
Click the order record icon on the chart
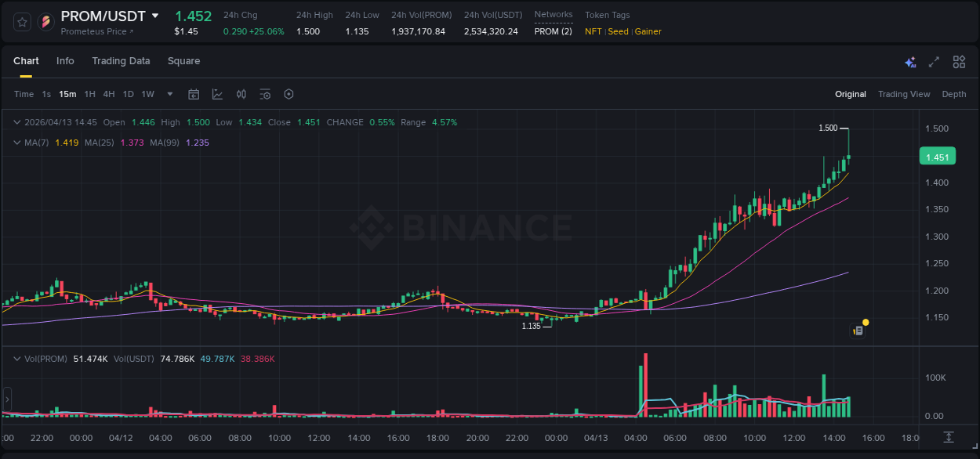857,330
